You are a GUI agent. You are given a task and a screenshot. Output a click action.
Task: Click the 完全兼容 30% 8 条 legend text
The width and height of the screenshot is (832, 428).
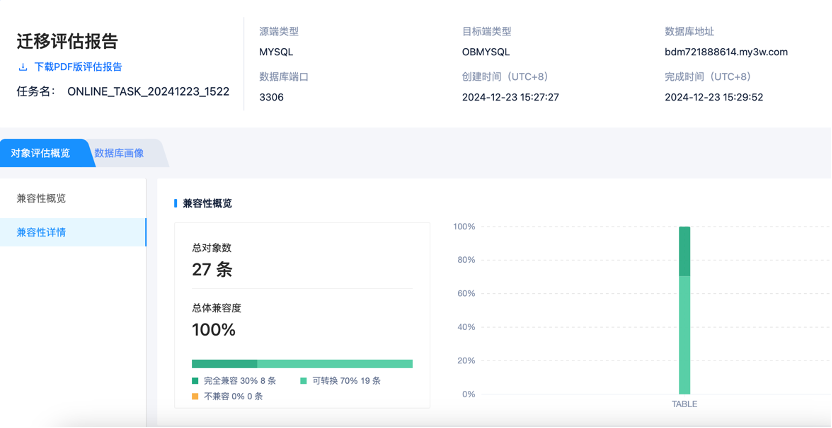point(239,381)
